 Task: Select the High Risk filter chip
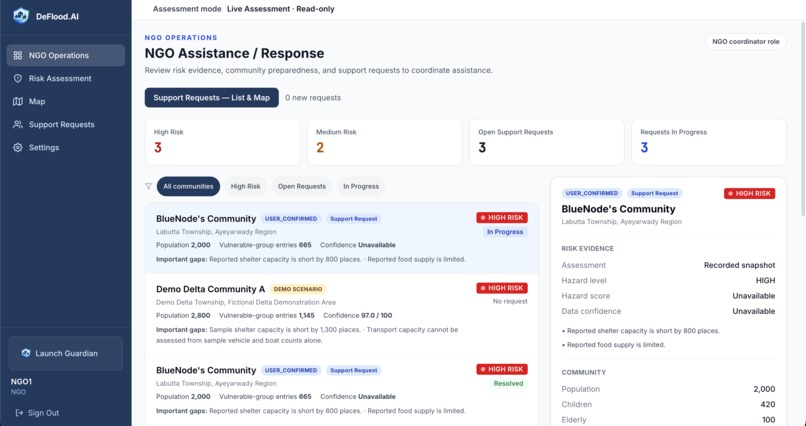pos(246,187)
